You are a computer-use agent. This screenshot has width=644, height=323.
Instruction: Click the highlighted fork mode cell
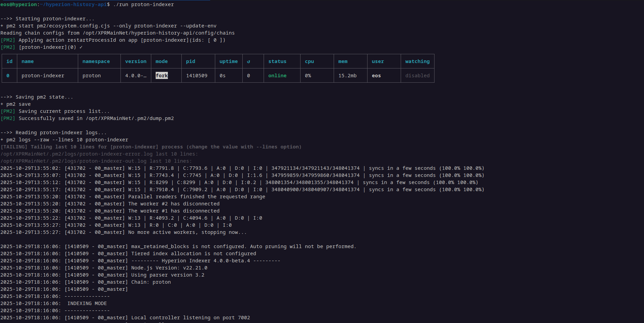coord(161,76)
